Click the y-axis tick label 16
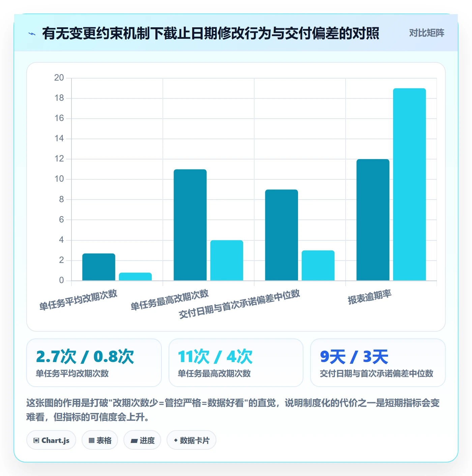 (x=59, y=118)
